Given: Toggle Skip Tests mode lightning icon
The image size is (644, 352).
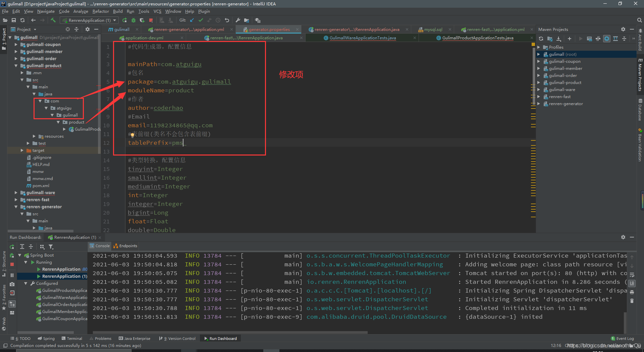Looking at the screenshot, I should (607, 39).
